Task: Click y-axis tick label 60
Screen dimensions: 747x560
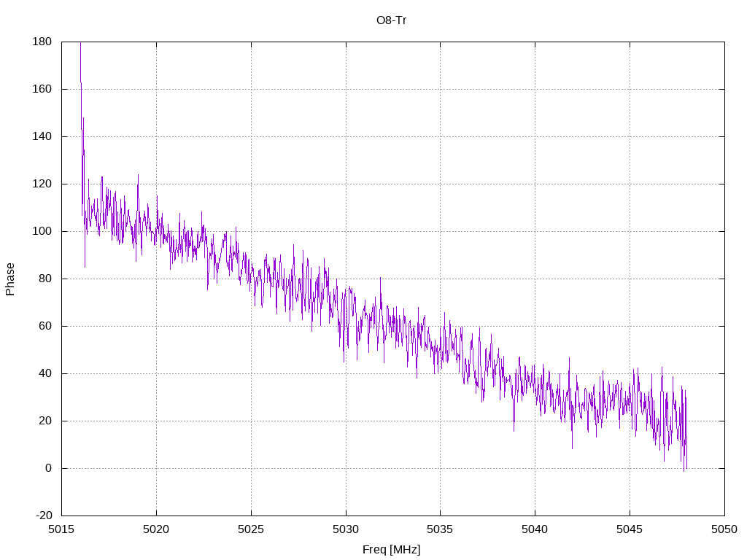Action: pyautogui.click(x=45, y=326)
